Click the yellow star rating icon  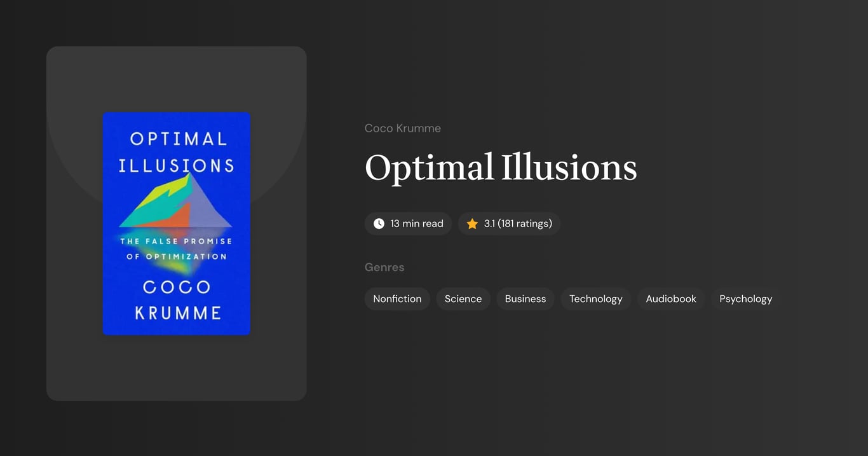[x=471, y=223]
